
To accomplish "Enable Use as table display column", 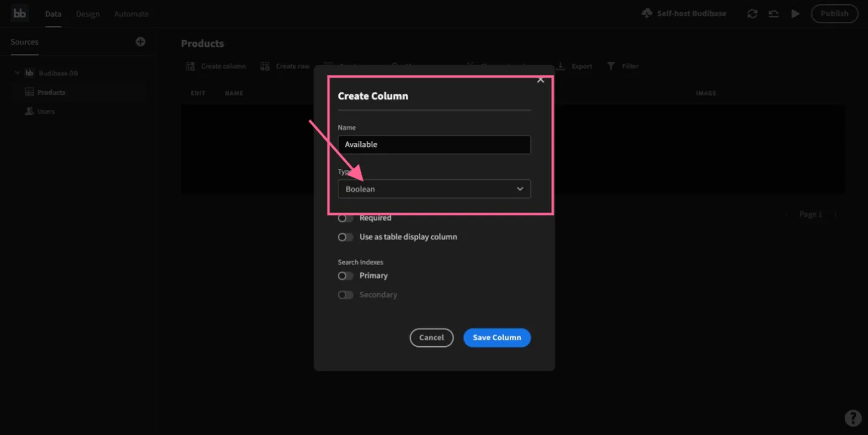I will 346,237.
